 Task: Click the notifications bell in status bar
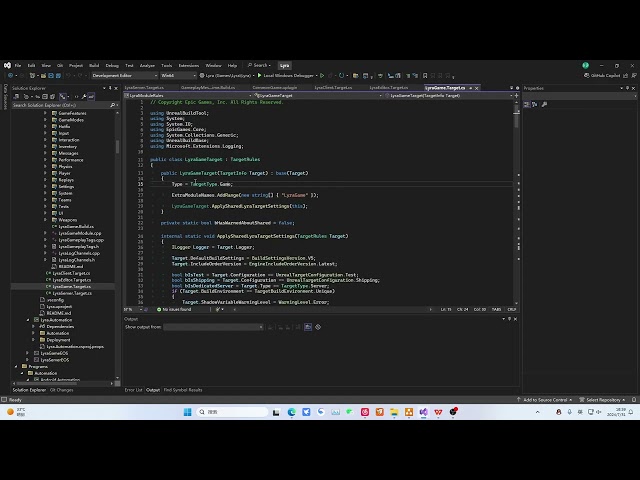[x=634, y=400]
